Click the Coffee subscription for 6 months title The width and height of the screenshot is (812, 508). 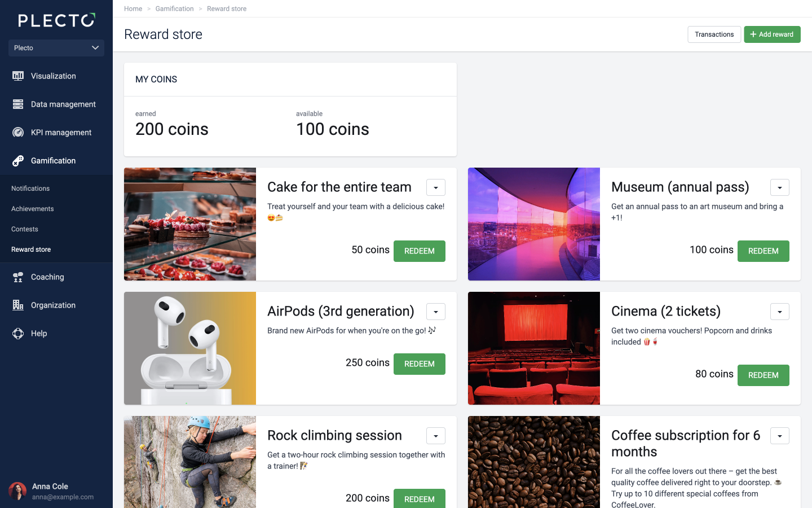(686, 443)
